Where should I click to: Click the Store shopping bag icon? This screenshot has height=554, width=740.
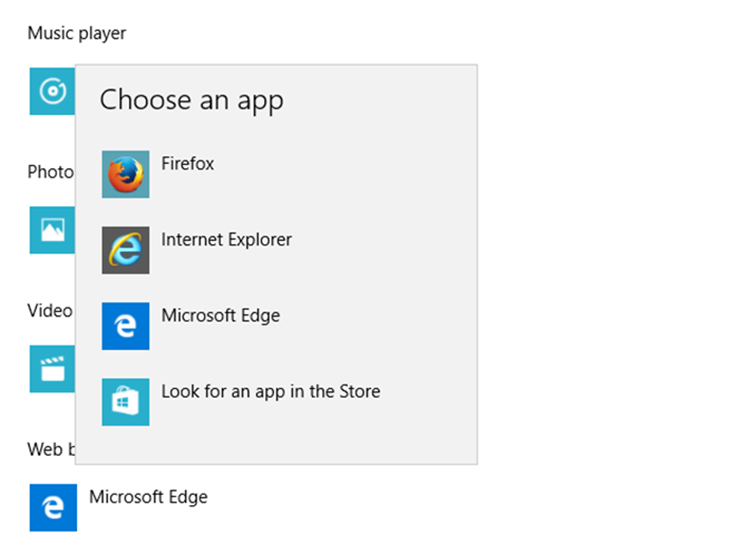[x=125, y=402]
